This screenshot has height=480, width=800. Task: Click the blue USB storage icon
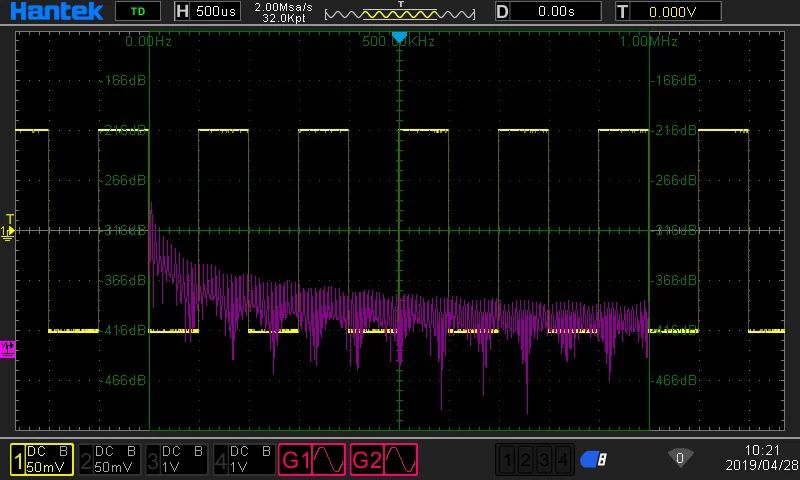click(x=594, y=459)
